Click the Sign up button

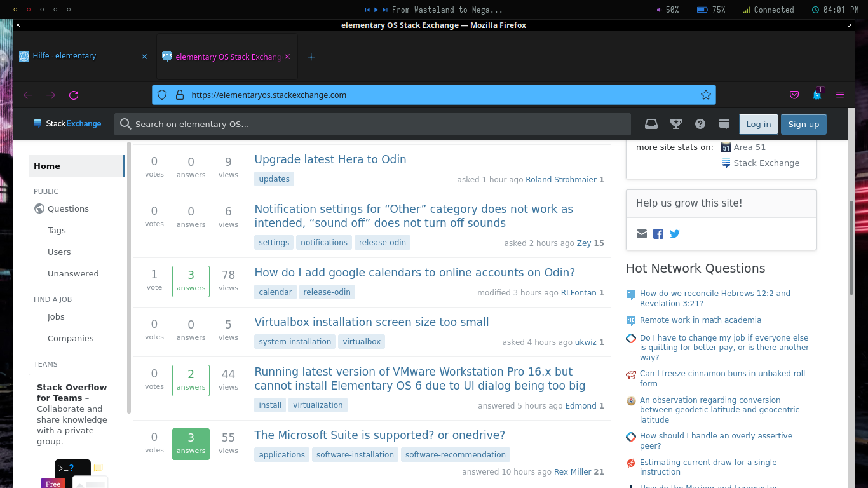coord(804,124)
